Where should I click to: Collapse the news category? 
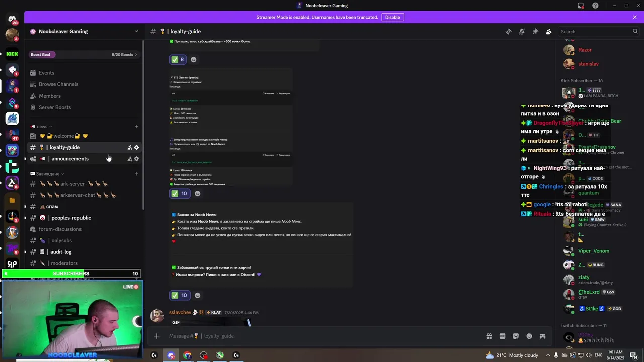[41, 126]
